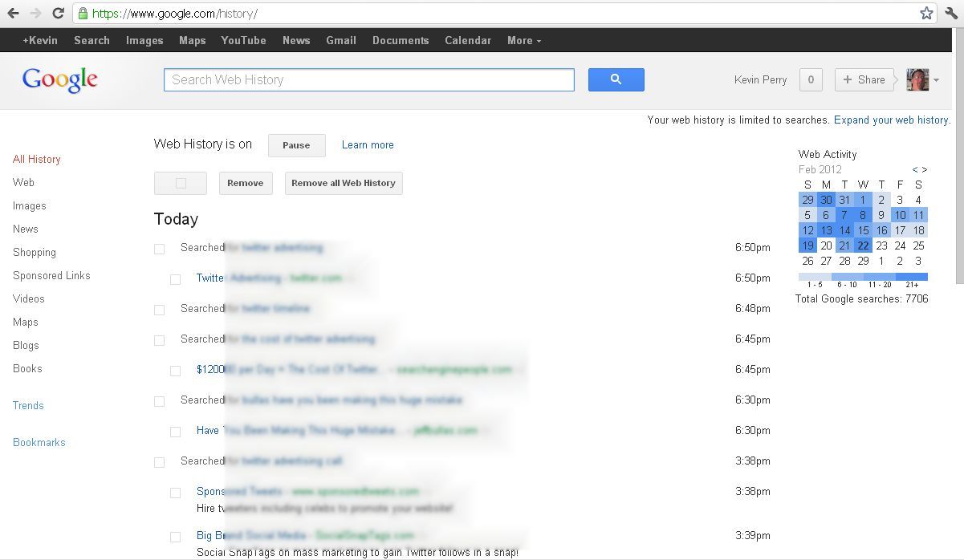Image resolution: width=964 pixels, height=560 pixels.
Task: Select day 19 in the Web Activity calendar
Action: tap(807, 246)
